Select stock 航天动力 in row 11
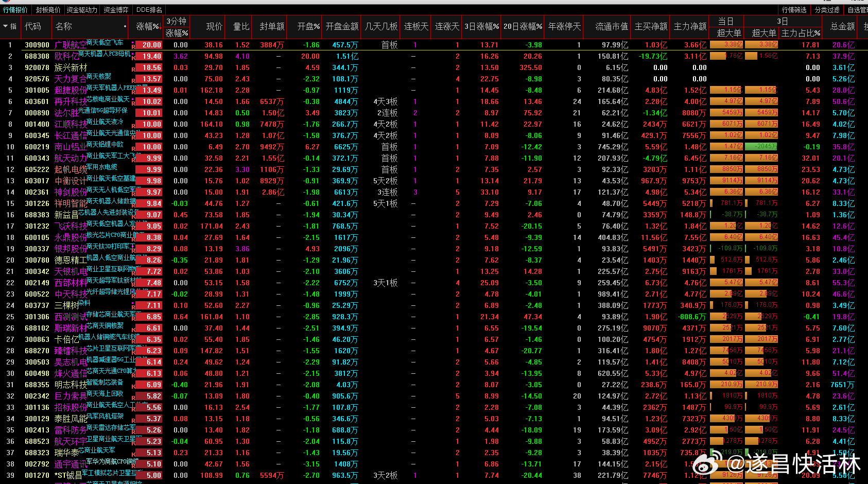The width and height of the screenshot is (868, 484). (x=71, y=159)
